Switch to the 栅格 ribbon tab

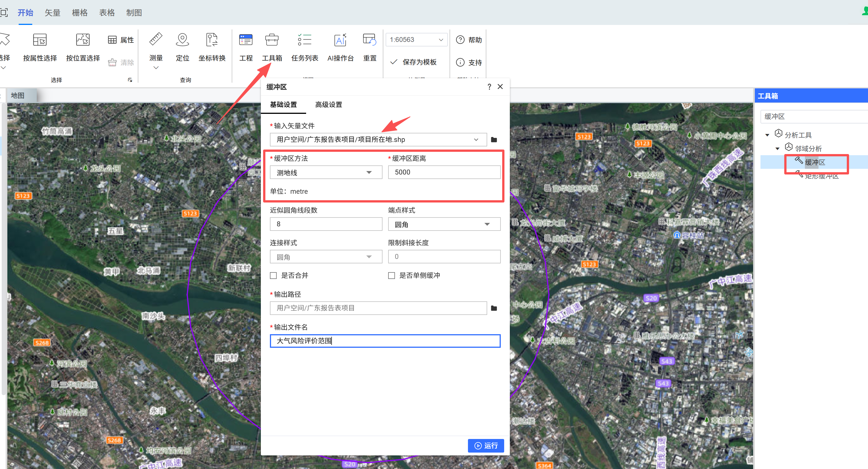(x=80, y=13)
